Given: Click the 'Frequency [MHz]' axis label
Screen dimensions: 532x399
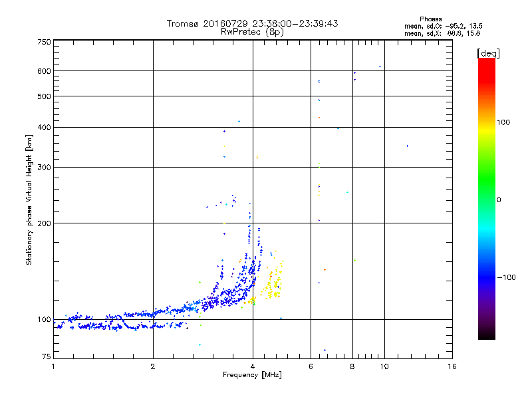Looking at the screenshot, I should 252,375.
